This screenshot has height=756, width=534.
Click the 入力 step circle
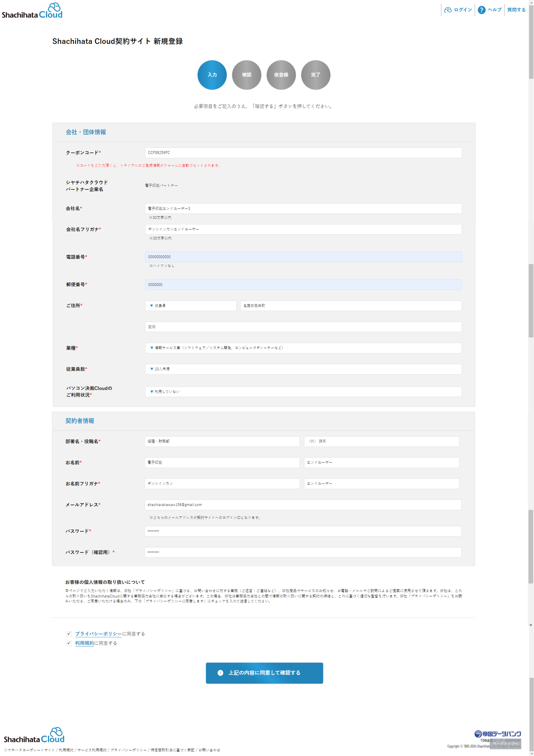pyautogui.click(x=212, y=75)
